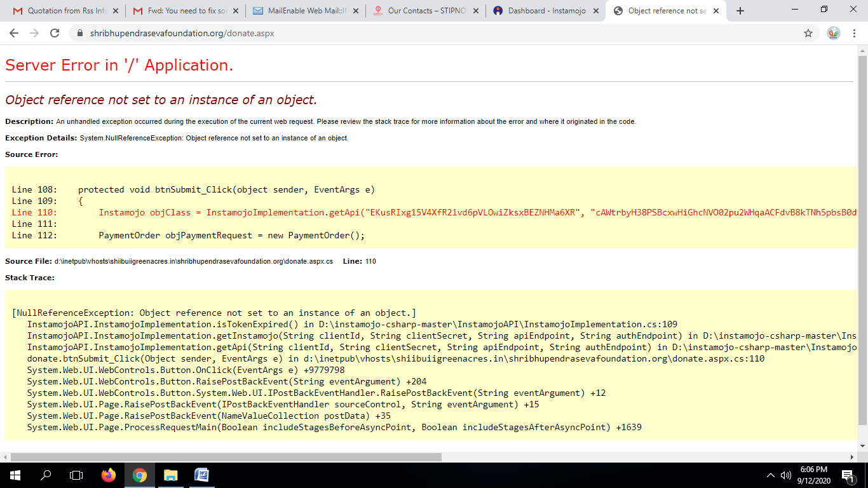Click the address bar URL field

381,33
